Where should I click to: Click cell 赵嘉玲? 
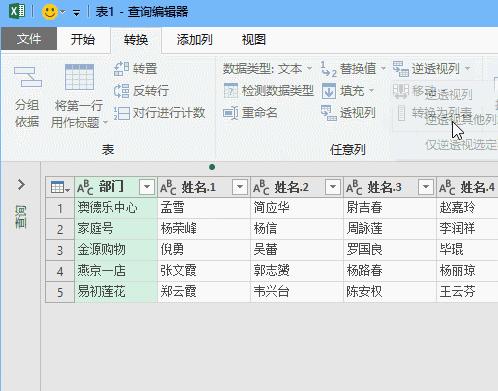[467, 208]
